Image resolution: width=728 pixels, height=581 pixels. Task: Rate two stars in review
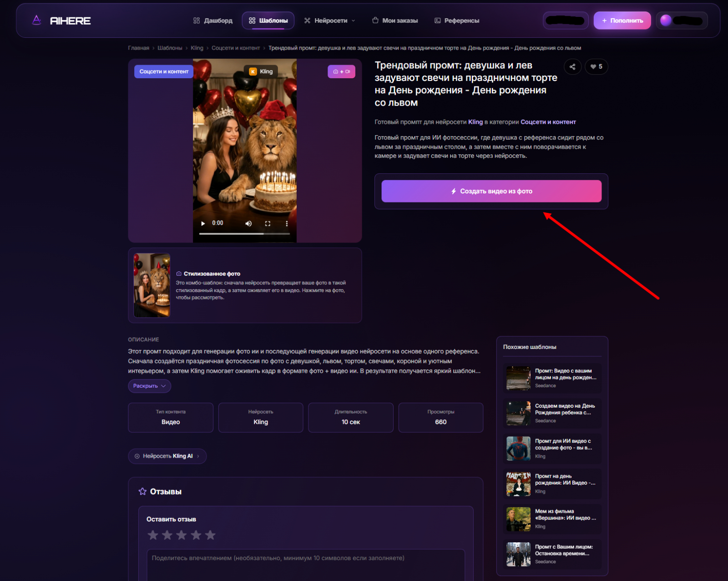[x=167, y=535]
